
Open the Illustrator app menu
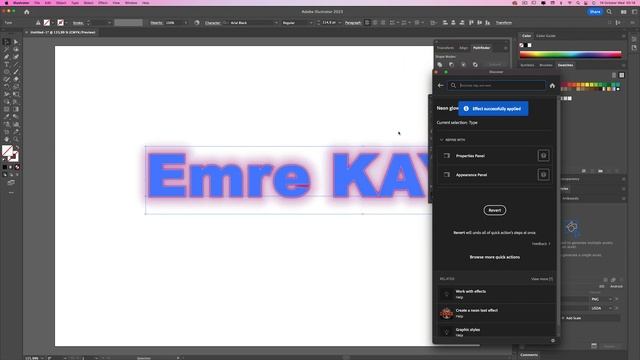[x=21, y=3]
